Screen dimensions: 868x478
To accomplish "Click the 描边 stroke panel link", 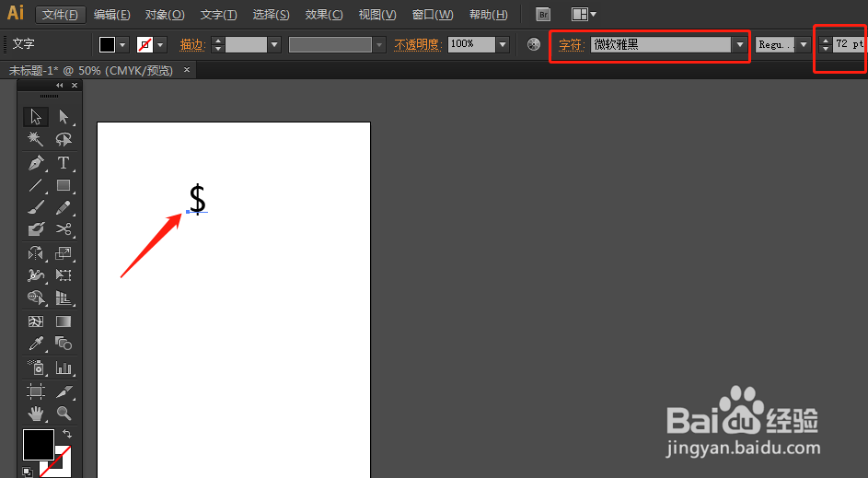I will pos(191,45).
